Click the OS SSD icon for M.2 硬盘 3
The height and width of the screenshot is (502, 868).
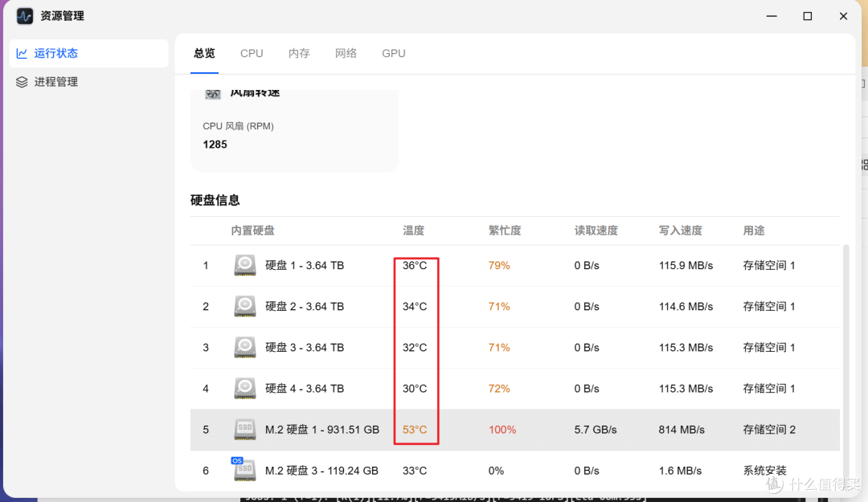coord(244,469)
